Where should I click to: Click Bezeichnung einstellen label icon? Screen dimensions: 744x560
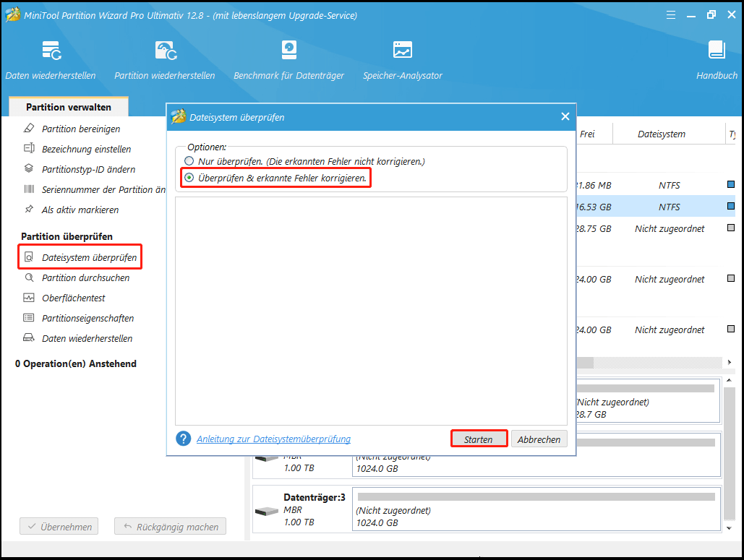coord(29,148)
